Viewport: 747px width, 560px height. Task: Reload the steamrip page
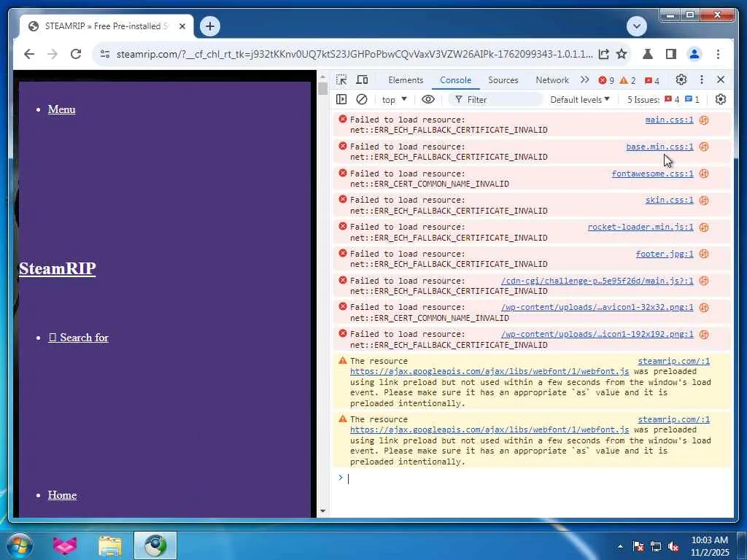76,54
